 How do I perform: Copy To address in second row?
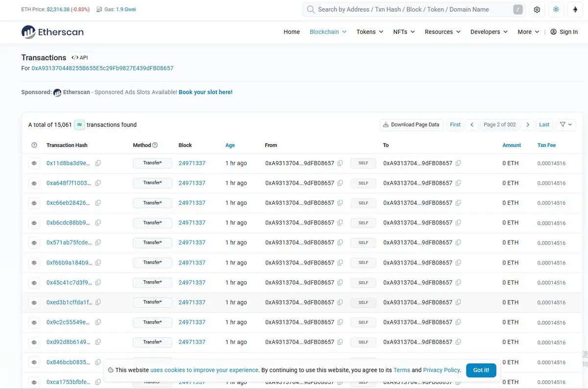458,183
